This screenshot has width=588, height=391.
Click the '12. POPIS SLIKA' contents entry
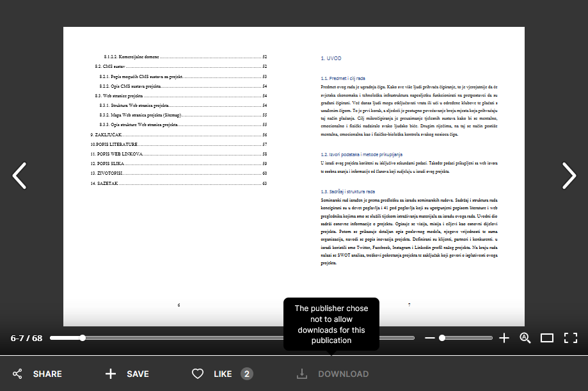[x=179, y=164]
